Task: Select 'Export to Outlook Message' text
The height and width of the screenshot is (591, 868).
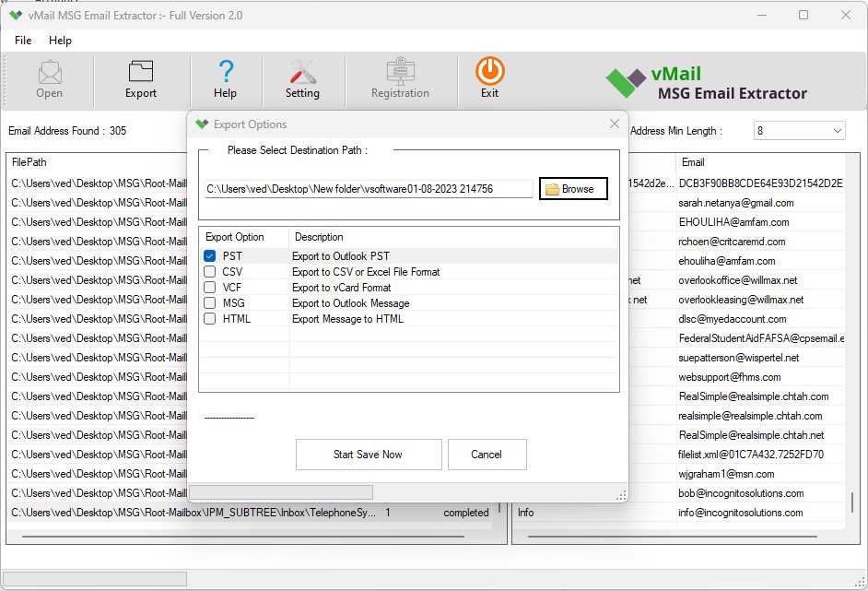Action: (350, 303)
